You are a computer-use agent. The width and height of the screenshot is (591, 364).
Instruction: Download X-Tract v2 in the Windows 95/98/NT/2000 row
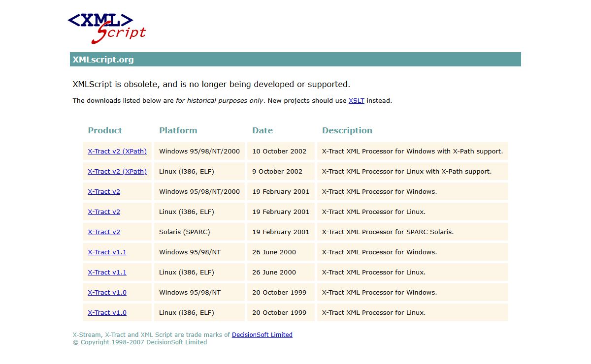(x=104, y=191)
